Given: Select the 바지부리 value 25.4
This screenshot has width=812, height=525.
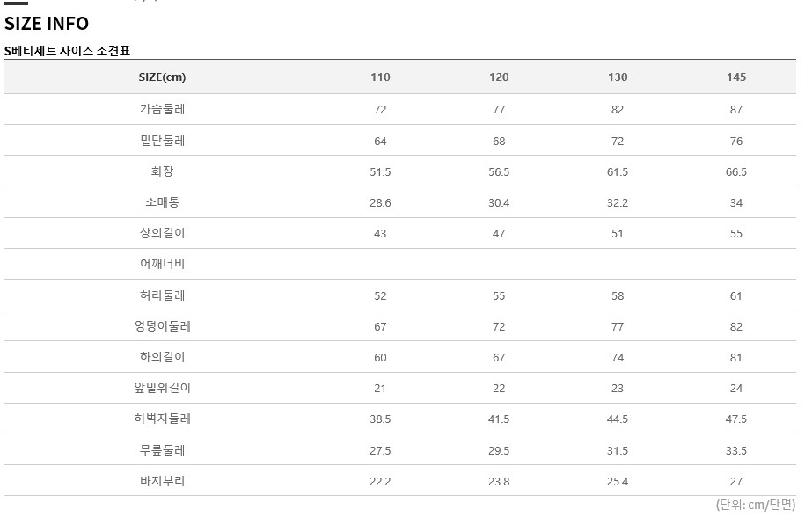Looking at the screenshot, I should click(x=618, y=482).
